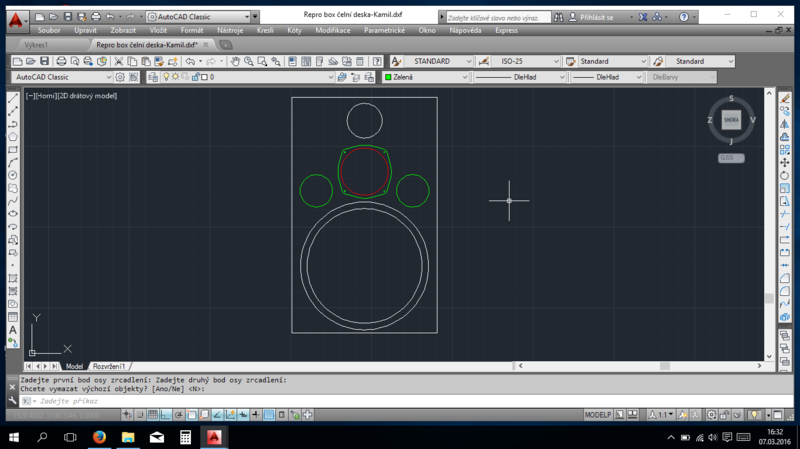Select the Array modify tool
Viewport: 800px width, 449px height.
(x=785, y=150)
